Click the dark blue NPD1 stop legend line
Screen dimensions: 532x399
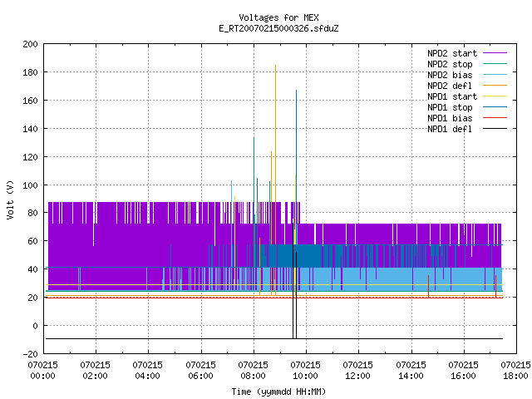coord(495,107)
